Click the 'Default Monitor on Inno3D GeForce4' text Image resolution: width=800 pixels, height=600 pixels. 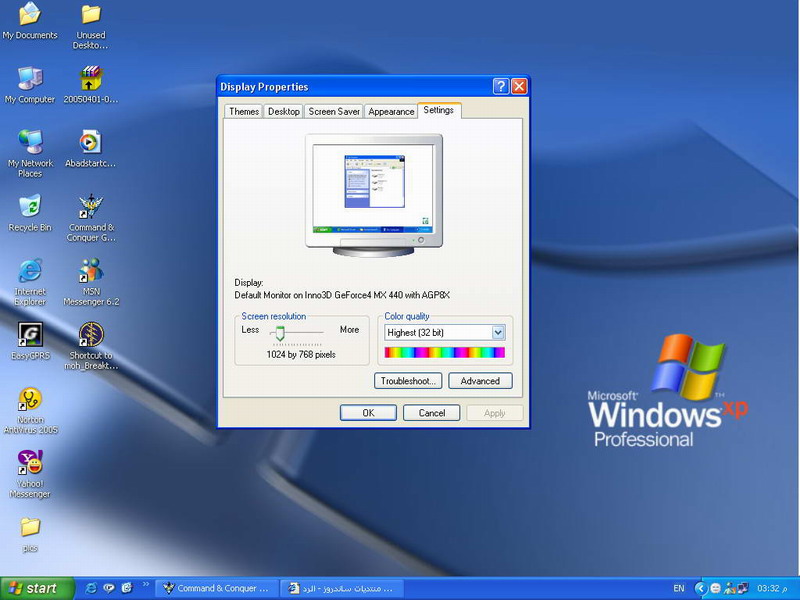pyautogui.click(x=342, y=295)
